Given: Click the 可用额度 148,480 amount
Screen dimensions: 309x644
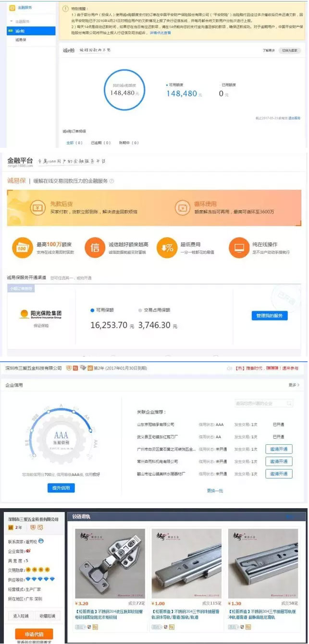Looking at the screenshot, I should point(182,94).
